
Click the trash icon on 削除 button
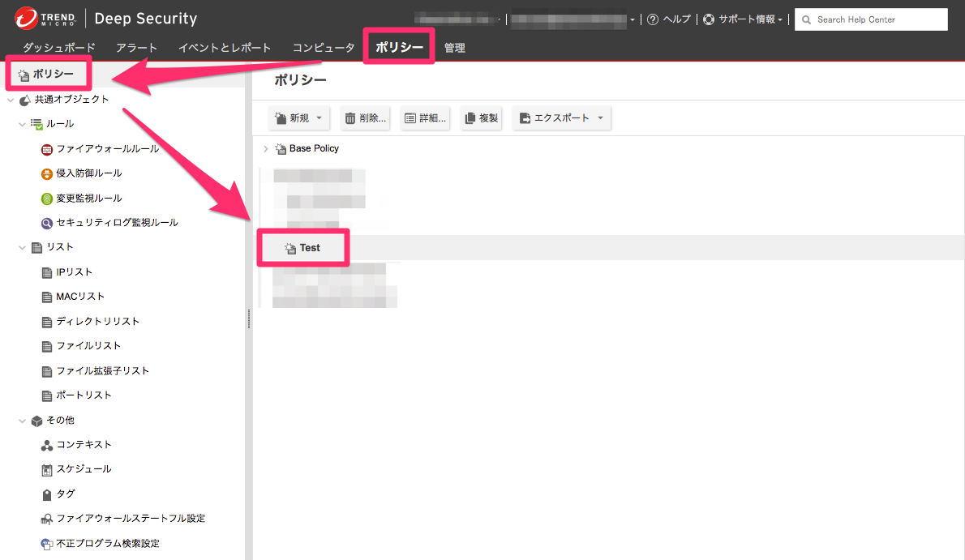[x=350, y=118]
